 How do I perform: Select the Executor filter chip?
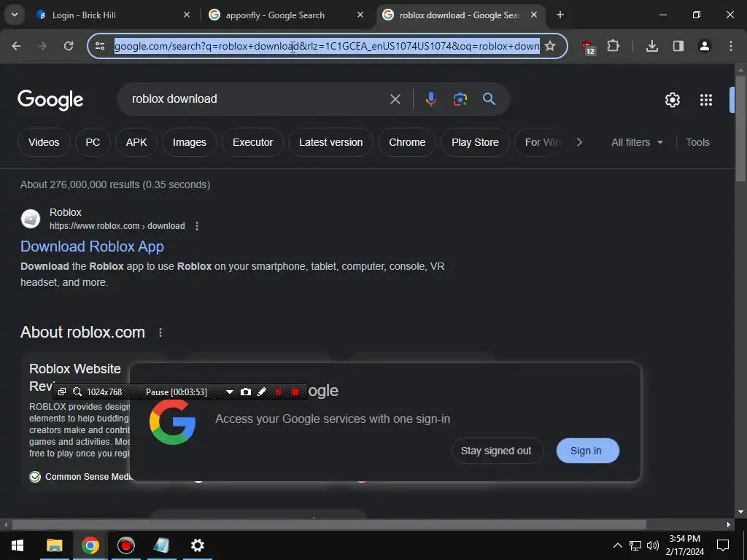(x=252, y=142)
